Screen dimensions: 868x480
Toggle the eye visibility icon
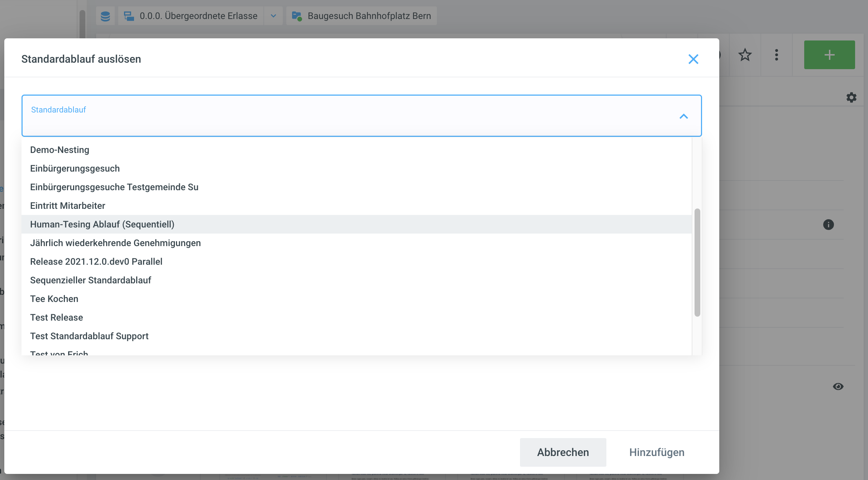tap(838, 387)
